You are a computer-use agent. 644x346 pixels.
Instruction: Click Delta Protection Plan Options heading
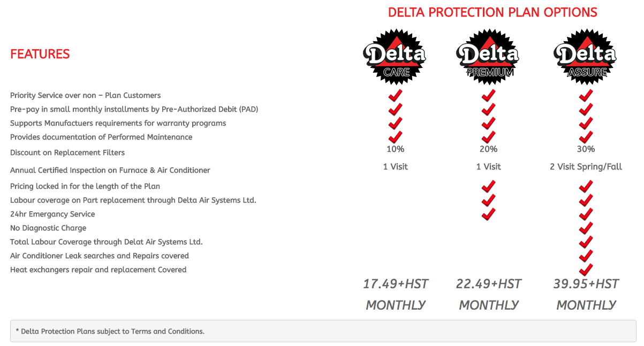[493, 12]
